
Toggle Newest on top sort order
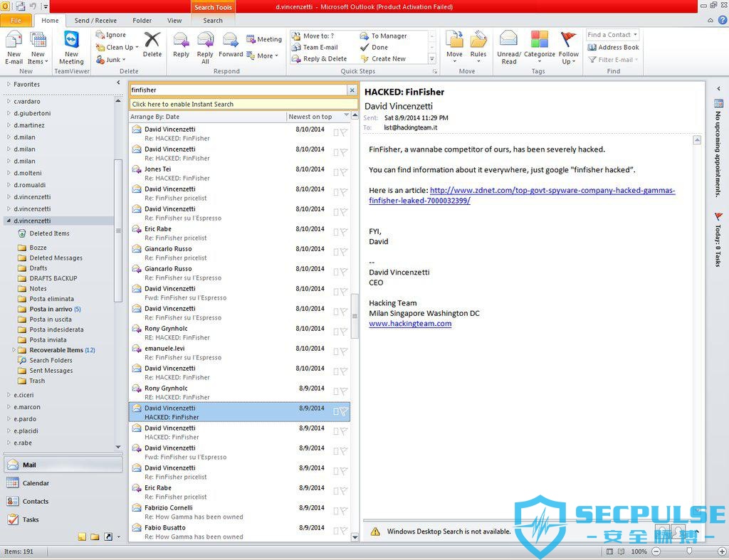pos(318,117)
